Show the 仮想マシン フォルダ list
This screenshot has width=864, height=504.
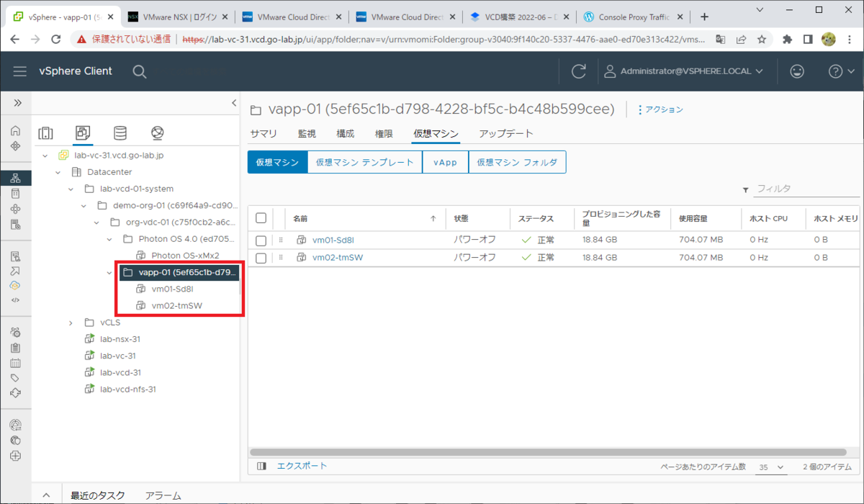coord(517,162)
